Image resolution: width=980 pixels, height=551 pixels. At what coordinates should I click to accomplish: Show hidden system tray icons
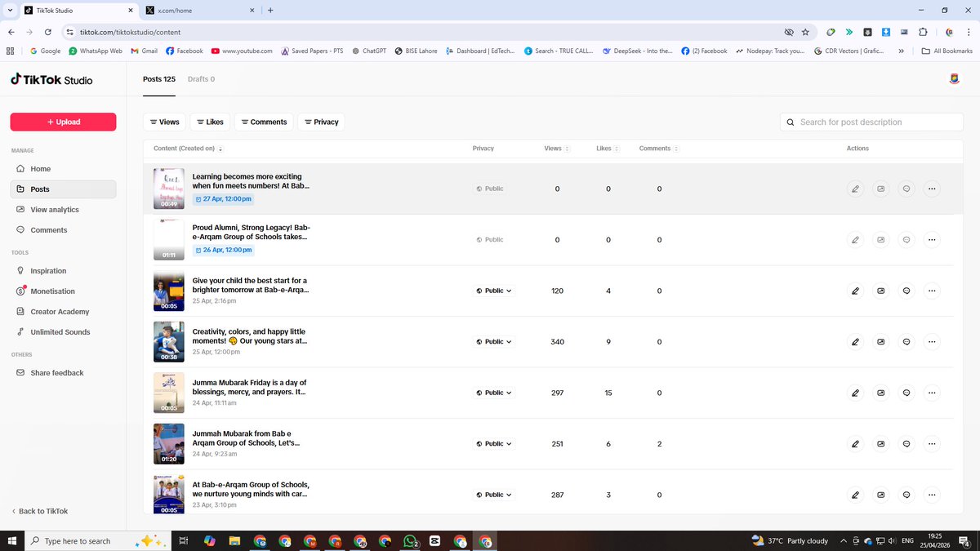(x=844, y=540)
